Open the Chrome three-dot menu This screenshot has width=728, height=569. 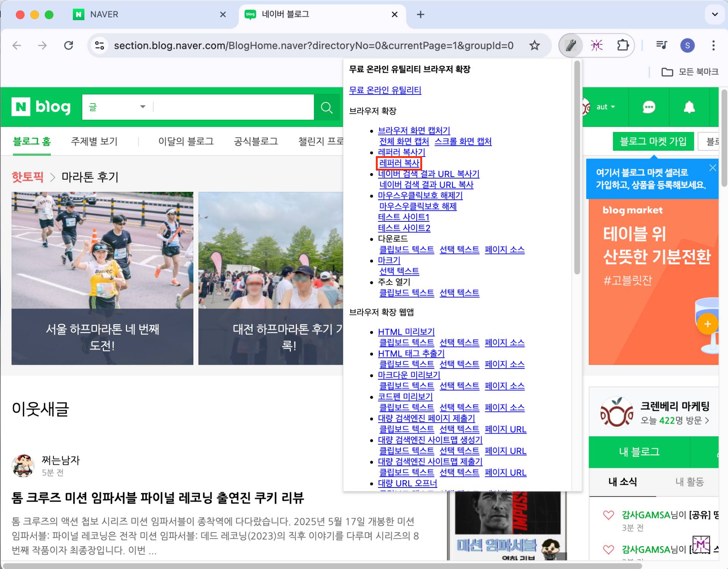pyautogui.click(x=713, y=45)
